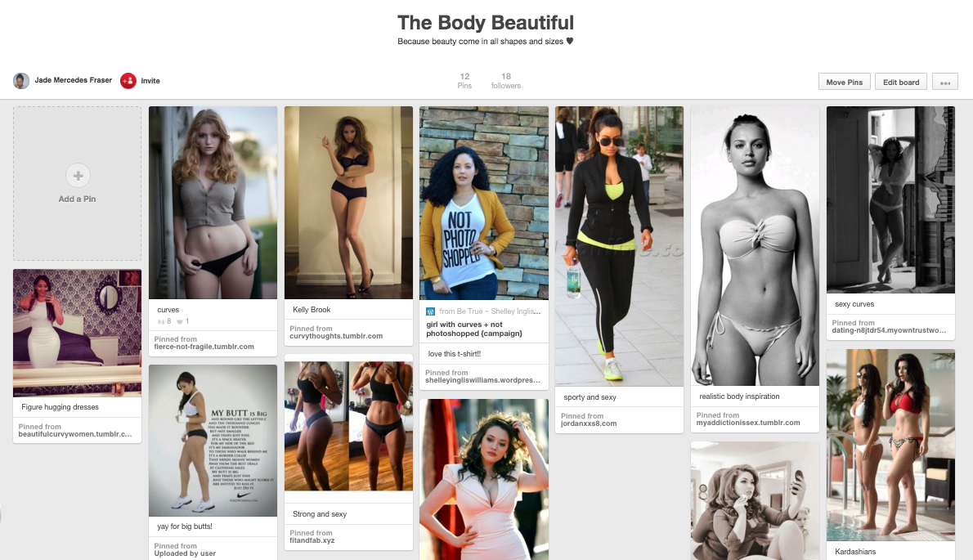The image size is (973, 560).
Task: Open fitandfab.xyz source link
Action: pos(312,540)
